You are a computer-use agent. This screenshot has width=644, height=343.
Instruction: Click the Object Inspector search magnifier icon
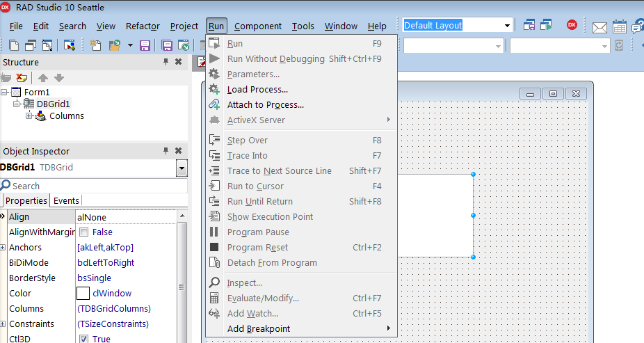coord(6,185)
